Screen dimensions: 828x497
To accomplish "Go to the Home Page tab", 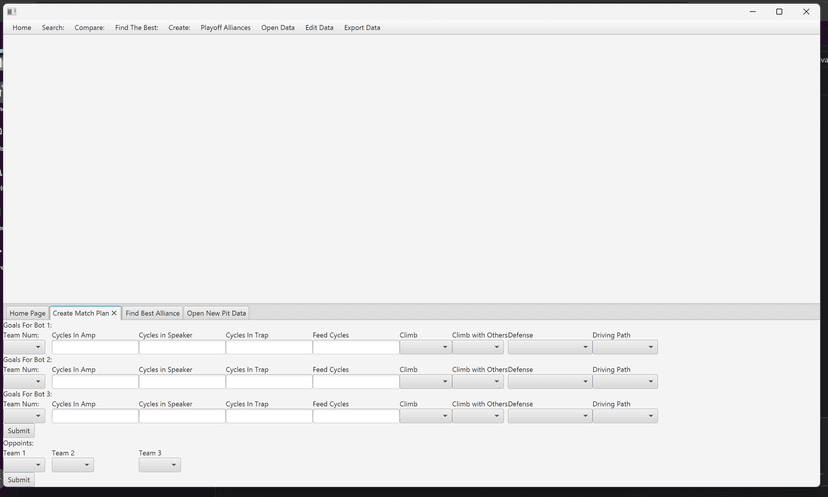I will (x=27, y=313).
